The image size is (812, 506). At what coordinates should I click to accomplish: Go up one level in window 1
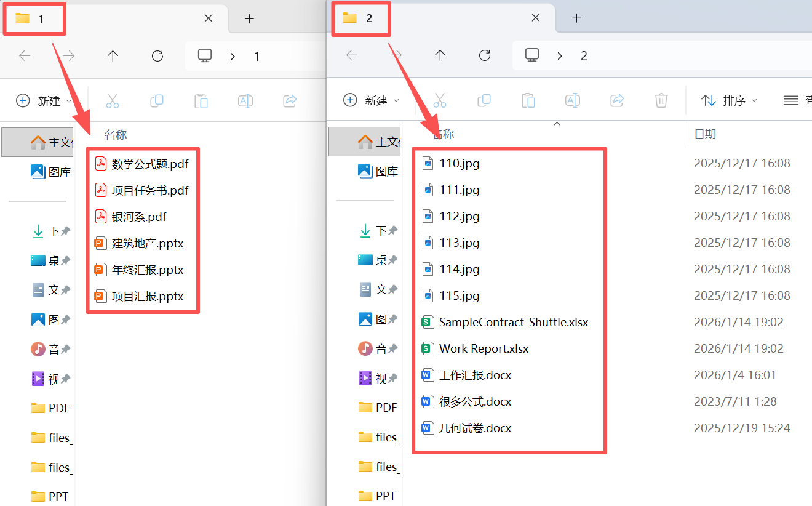click(113, 56)
